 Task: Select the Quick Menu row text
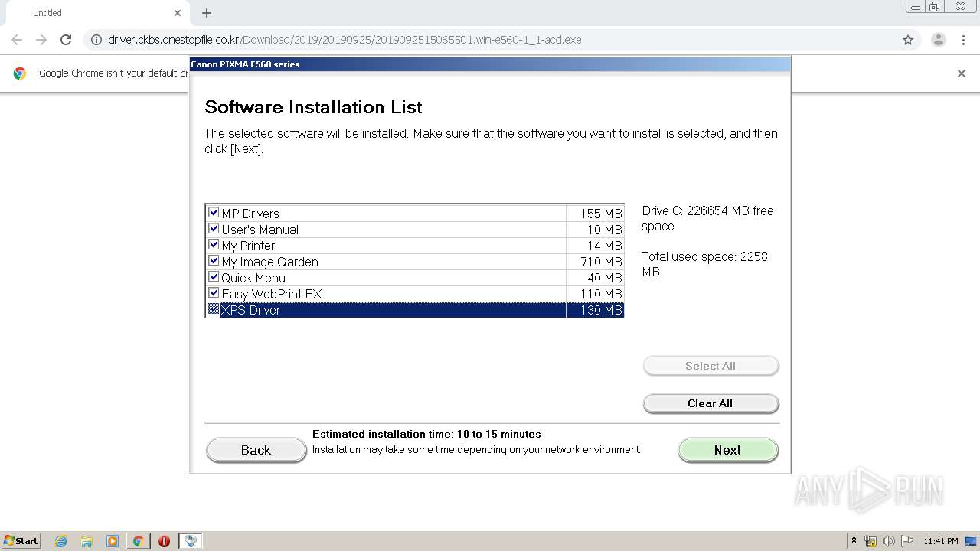[x=253, y=278]
